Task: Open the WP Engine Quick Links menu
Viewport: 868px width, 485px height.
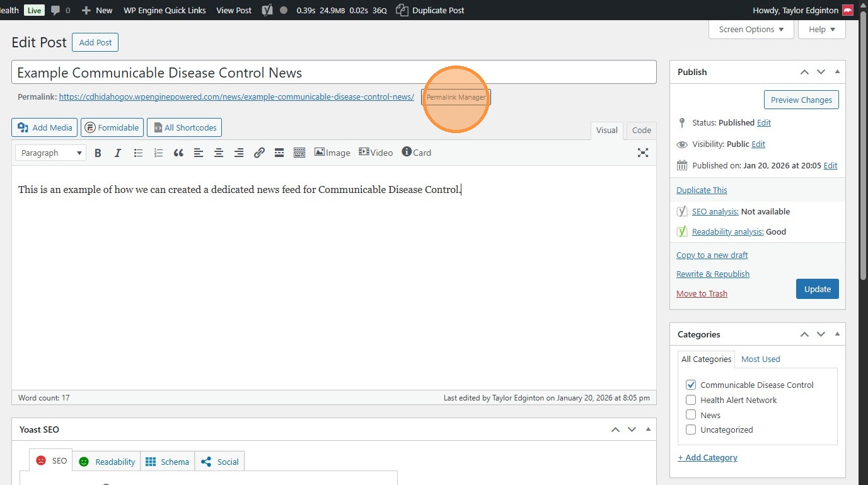Action: 165,10
